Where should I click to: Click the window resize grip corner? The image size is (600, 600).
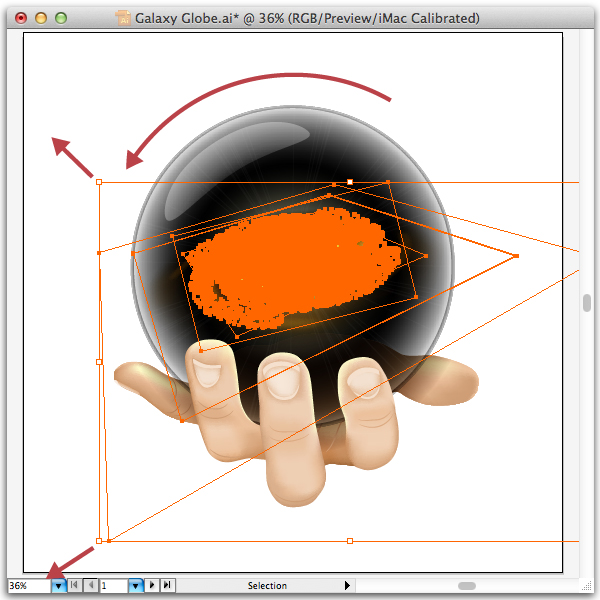point(587,586)
